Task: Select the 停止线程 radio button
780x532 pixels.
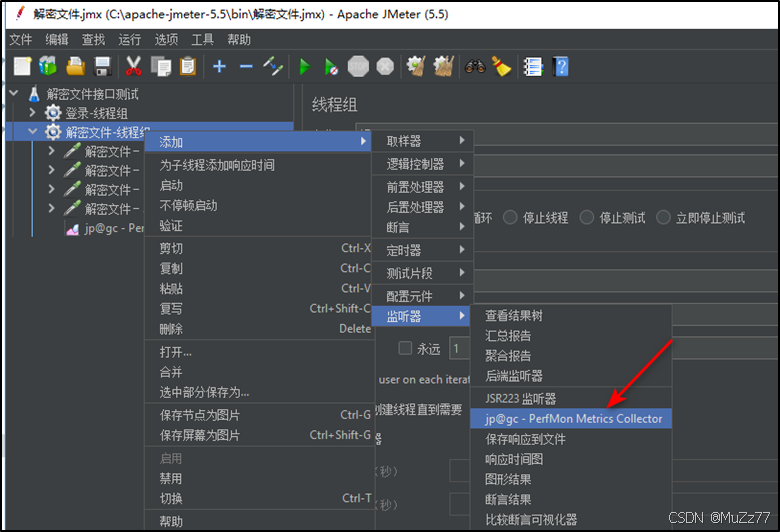Action: (x=511, y=217)
